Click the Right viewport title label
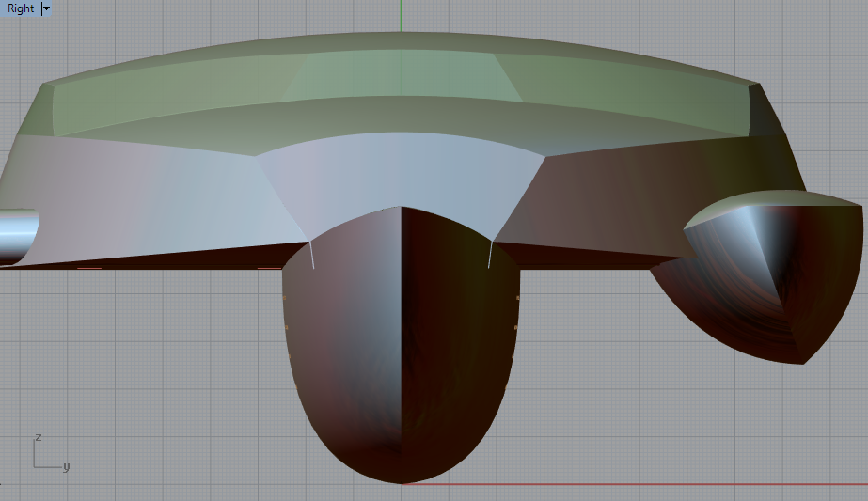The image size is (868, 501). [x=21, y=8]
